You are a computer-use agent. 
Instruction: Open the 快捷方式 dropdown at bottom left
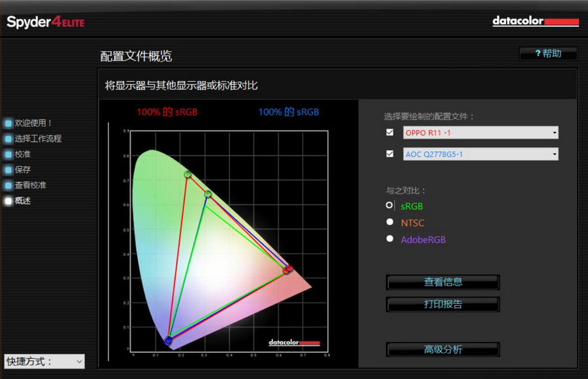tap(44, 361)
